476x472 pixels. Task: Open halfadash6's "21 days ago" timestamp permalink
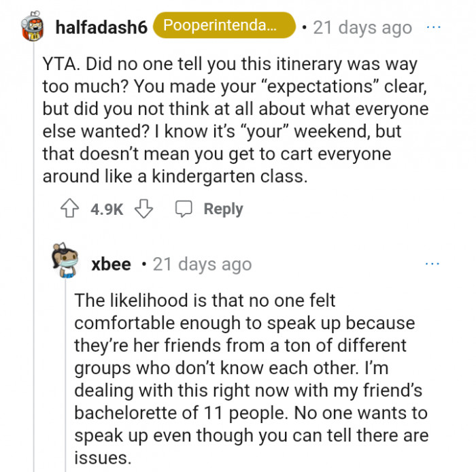point(362,28)
